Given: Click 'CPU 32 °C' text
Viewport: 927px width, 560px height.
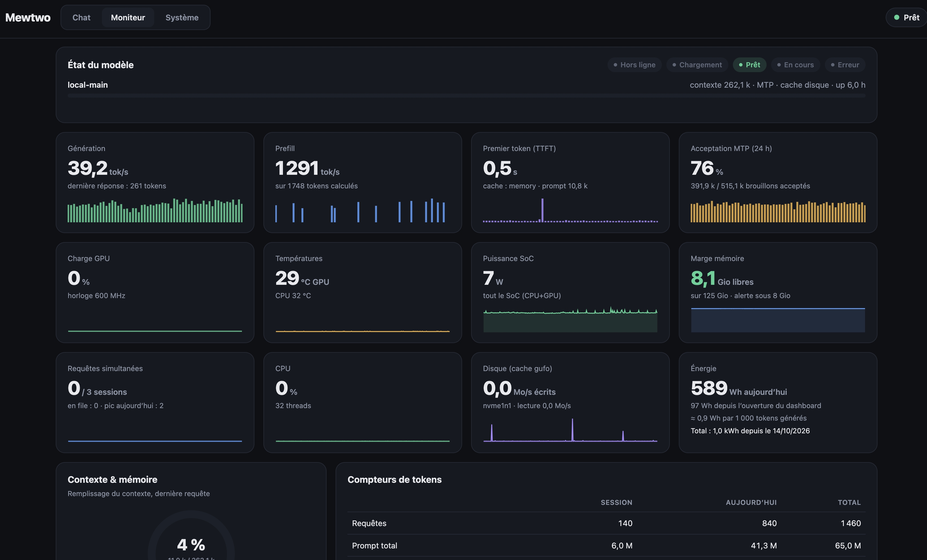Looking at the screenshot, I should [293, 296].
